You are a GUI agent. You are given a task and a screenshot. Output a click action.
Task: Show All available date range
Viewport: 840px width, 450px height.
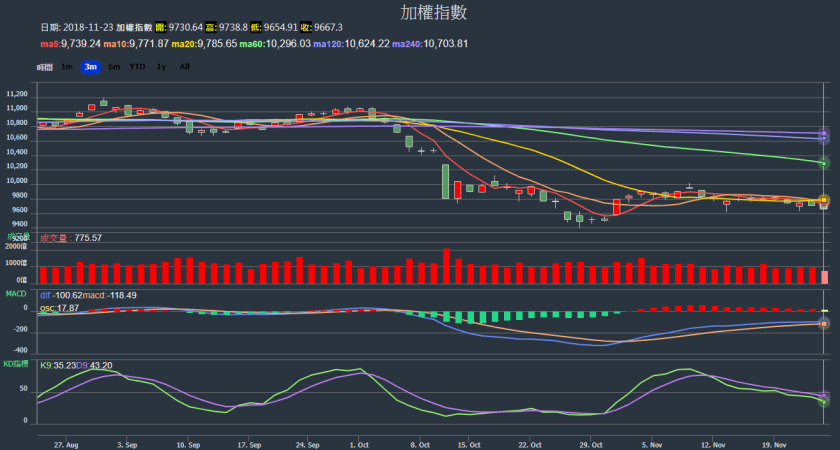[184, 66]
